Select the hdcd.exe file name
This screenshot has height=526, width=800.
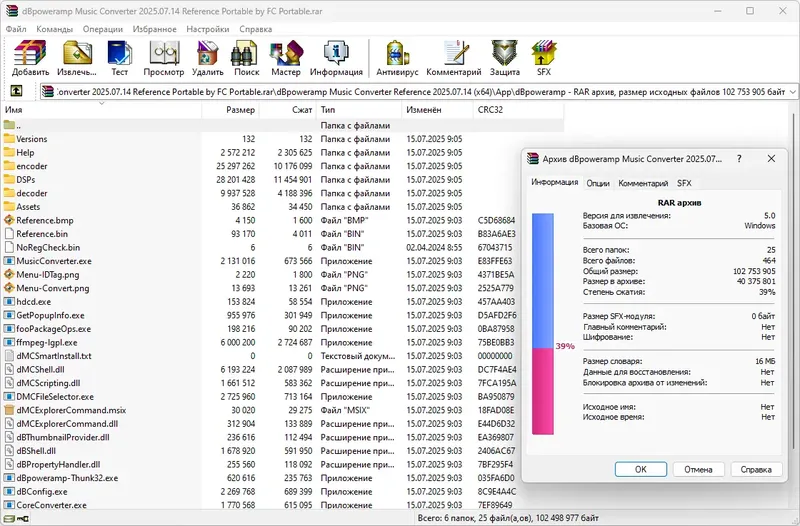[34, 302]
